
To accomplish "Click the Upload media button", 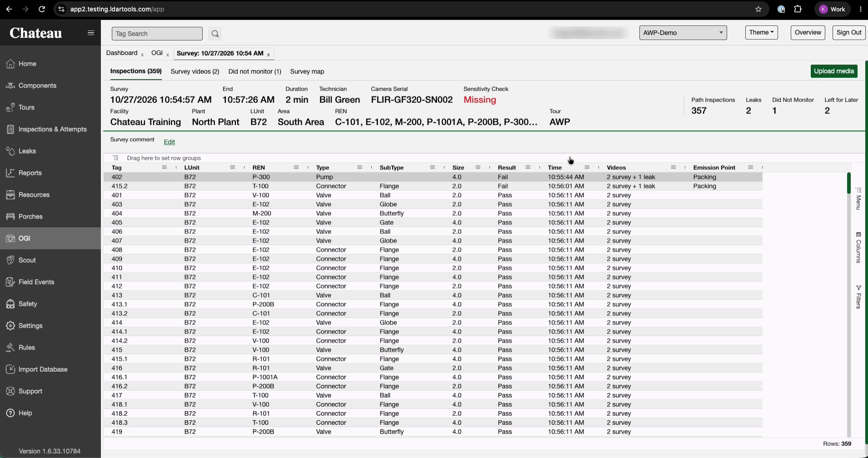I will [x=834, y=71].
